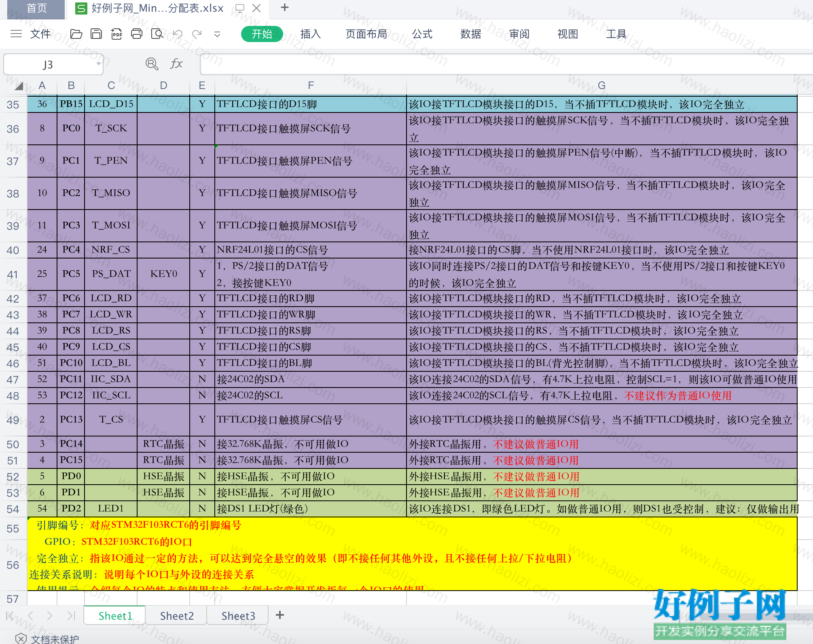This screenshot has width=813, height=644.
Task: Click the zoom magnifier icon by formula bar
Action: [x=152, y=64]
